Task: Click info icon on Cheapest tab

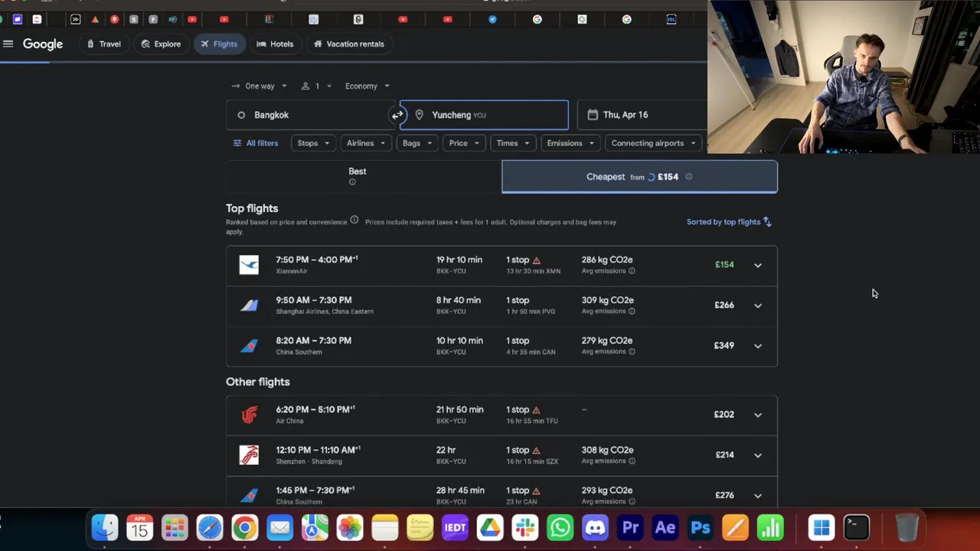Action: pyautogui.click(x=689, y=177)
